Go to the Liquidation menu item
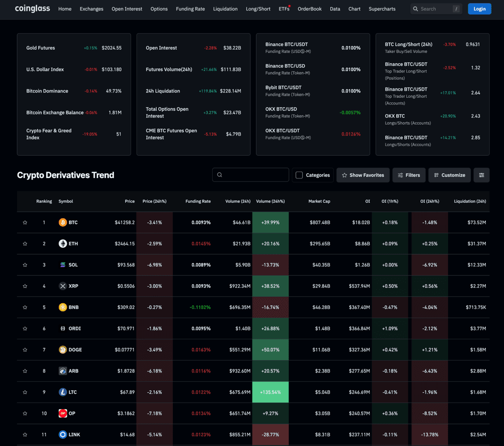 [225, 9]
